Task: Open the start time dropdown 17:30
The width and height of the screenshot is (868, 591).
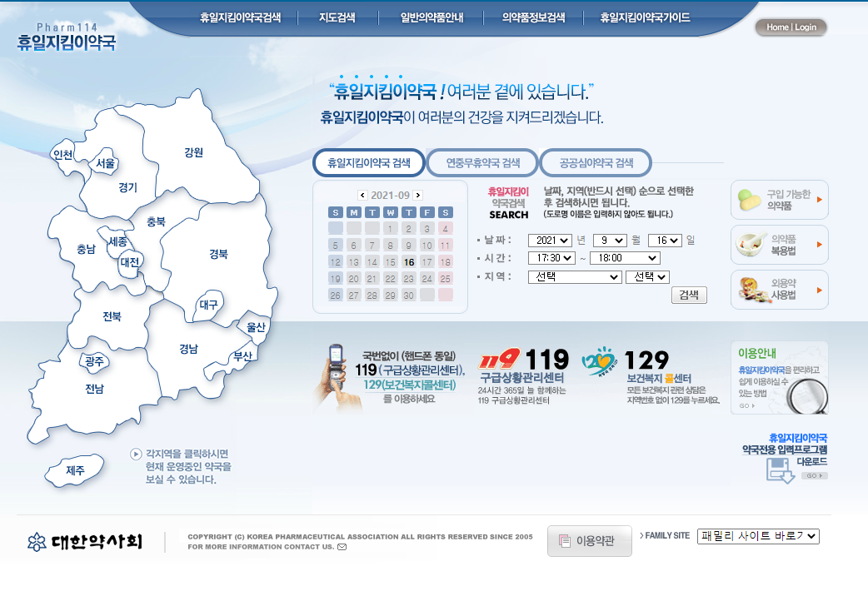Action: [x=552, y=258]
